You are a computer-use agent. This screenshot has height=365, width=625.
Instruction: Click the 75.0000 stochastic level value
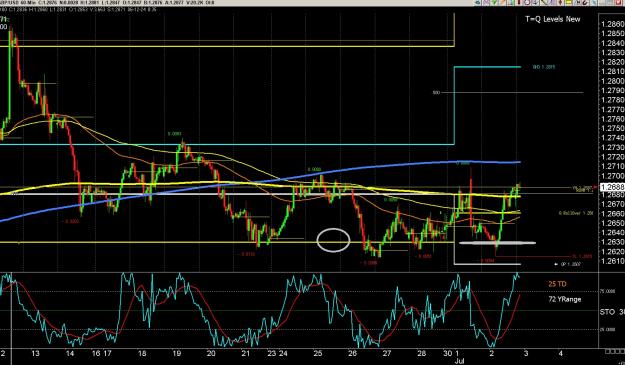(608, 291)
